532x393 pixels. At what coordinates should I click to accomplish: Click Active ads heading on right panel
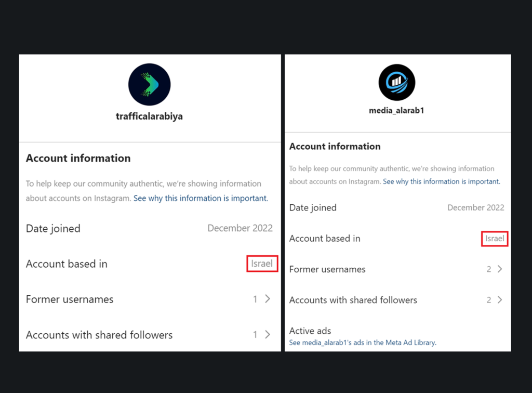310,331
